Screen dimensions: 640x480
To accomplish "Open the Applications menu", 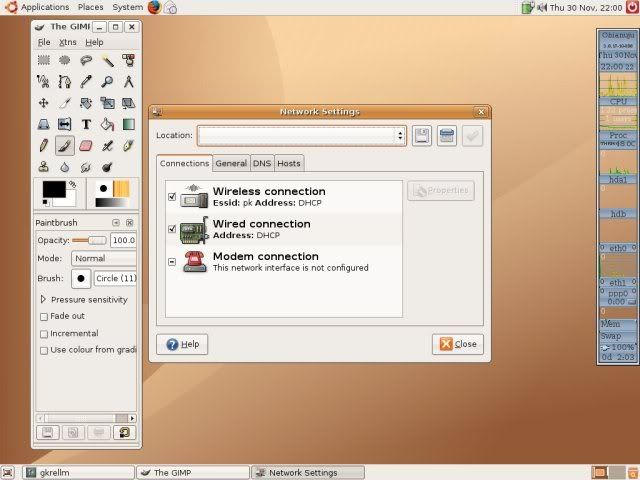I will pyautogui.click(x=45, y=7).
